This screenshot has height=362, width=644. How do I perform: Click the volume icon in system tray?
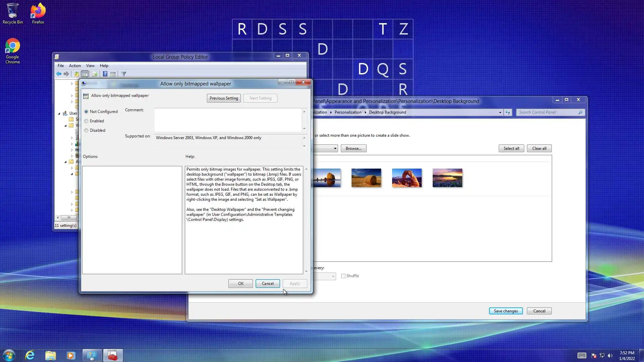(x=610, y=356)
